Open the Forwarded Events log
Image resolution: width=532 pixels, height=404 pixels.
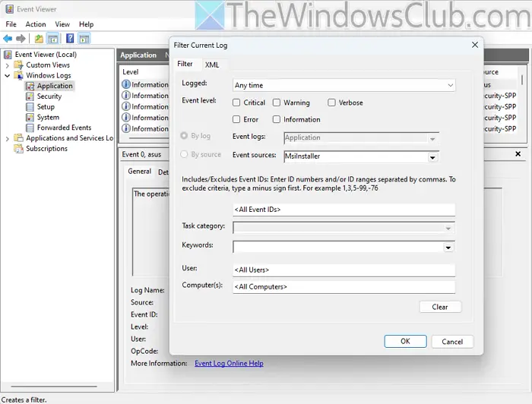coord(64,128)
